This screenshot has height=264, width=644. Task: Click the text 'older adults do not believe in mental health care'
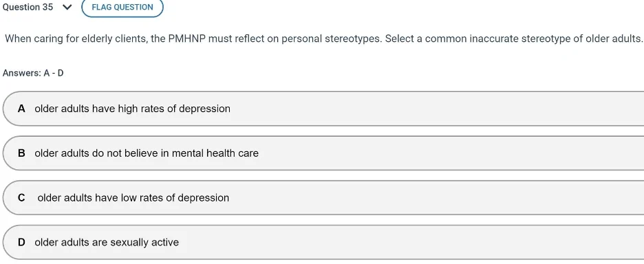click(x=147, y=153)
